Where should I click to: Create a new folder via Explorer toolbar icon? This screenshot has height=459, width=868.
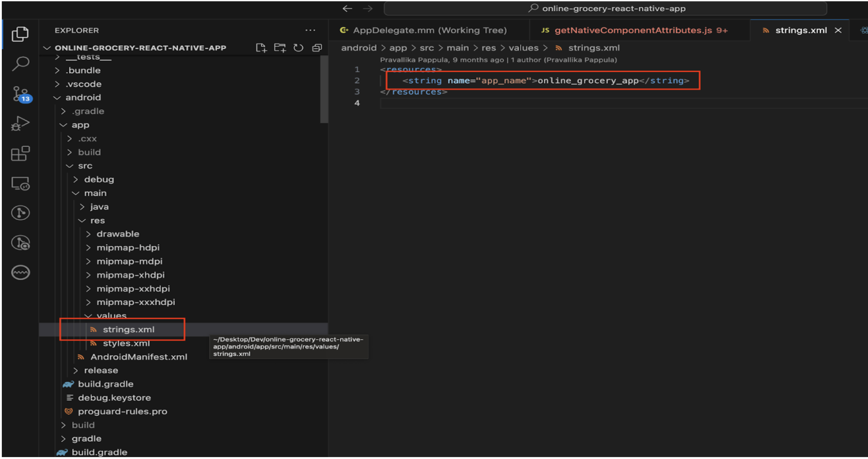(x=280, y=47)
